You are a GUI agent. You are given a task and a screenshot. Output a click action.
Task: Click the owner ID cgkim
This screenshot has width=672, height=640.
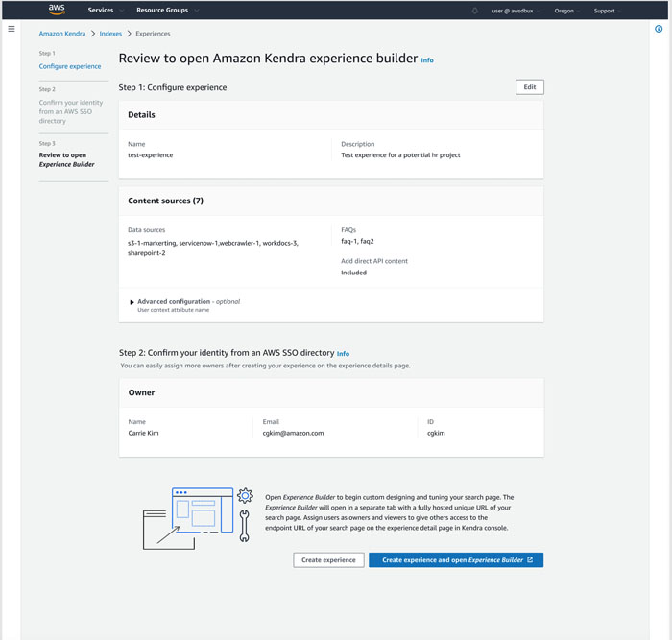(x=436, y=433)
